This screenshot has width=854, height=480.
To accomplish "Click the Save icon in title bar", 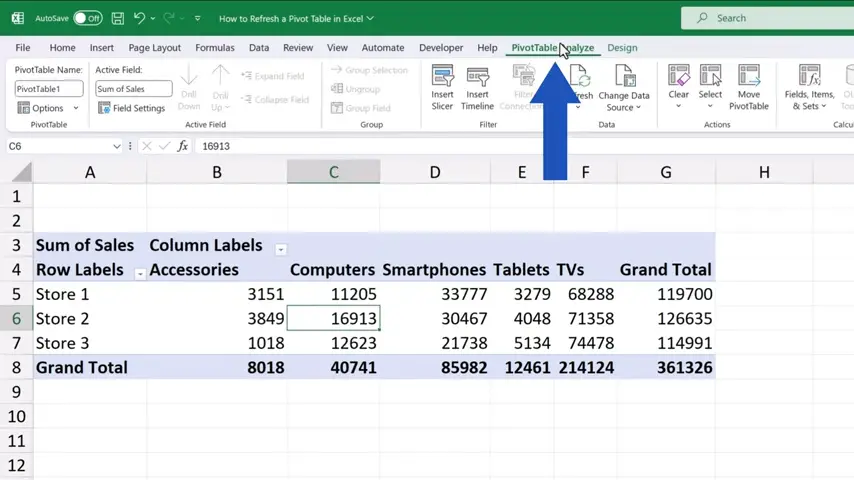I will [x=117, y=18].
